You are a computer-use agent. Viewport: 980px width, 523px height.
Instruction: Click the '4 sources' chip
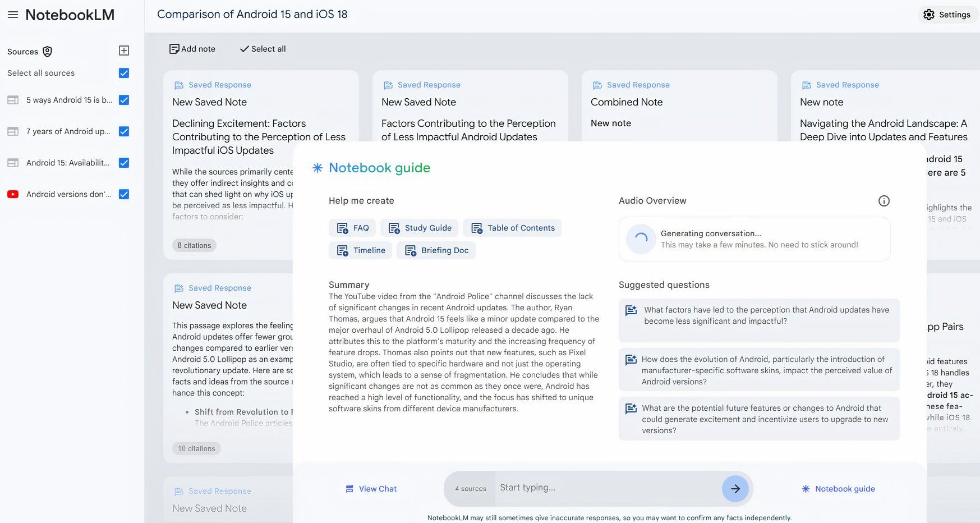470,489
